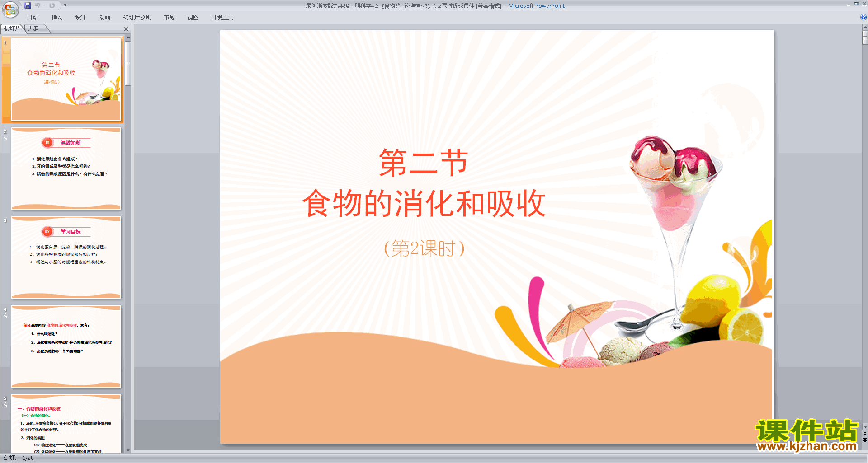The height and width of the screenshot is (463, 868).
Task: Open the 幻灯片放映 ribbon tab
Action: coord(137,18)
